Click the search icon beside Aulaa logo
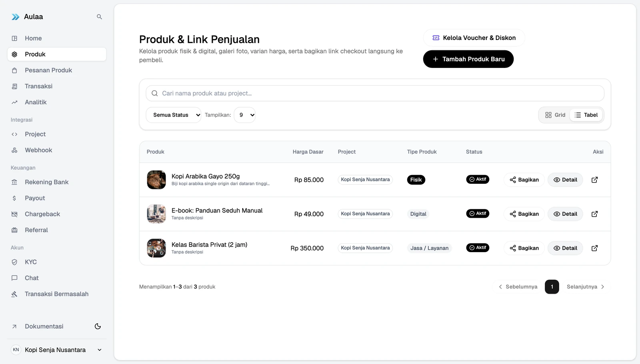 [x=99, y=17]
